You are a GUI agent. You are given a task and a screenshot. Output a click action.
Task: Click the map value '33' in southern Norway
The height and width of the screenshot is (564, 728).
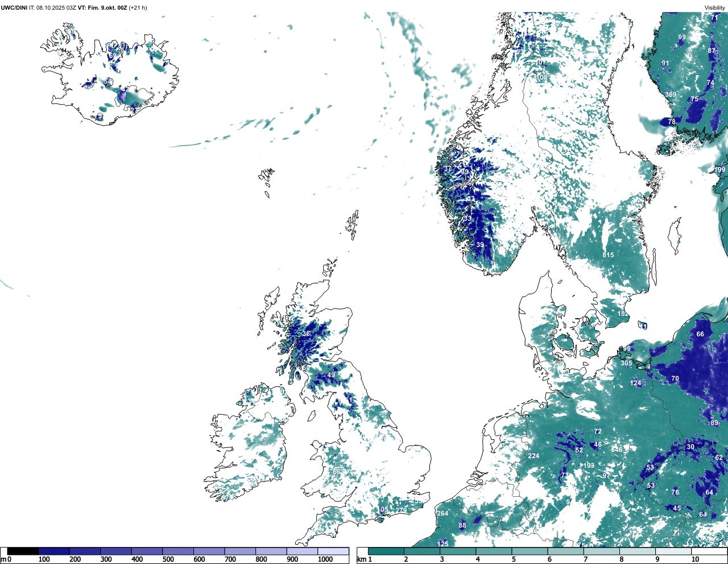coord(468,219)
